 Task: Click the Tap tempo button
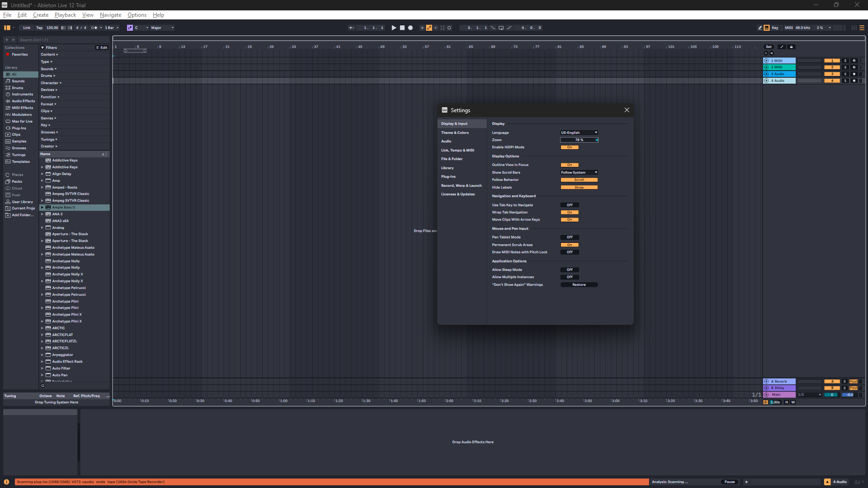(x=39, y=28)
